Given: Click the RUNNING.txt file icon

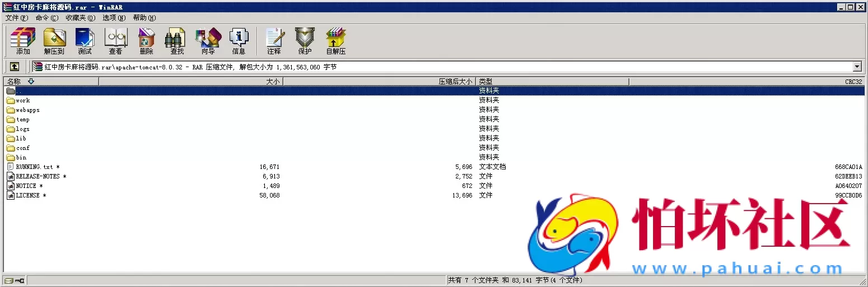Looking at the screenshot, I should coord(11,167).
